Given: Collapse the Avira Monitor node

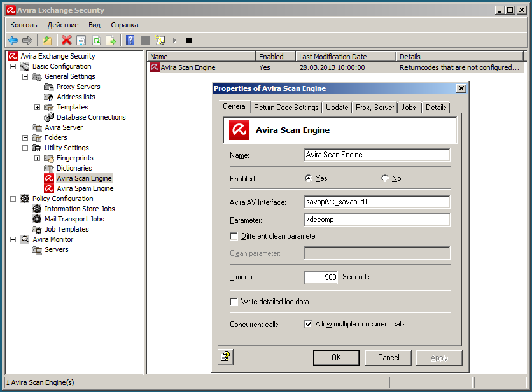Looking at the screenshot, I should coord(13,240).
